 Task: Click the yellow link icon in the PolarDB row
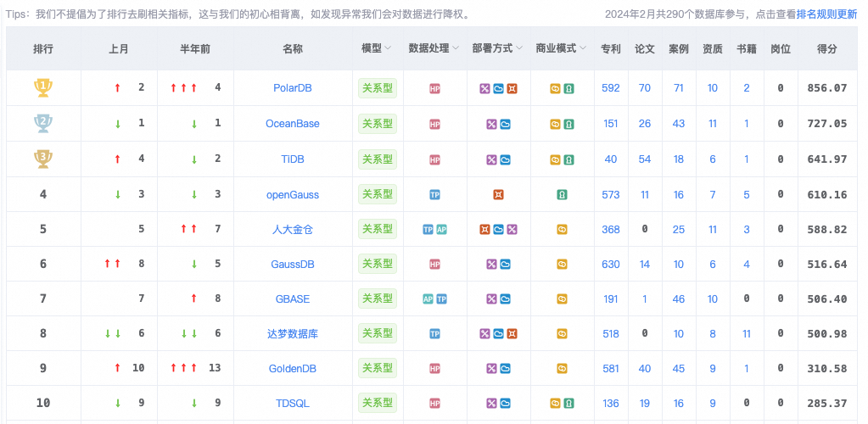tap(555, 88)
